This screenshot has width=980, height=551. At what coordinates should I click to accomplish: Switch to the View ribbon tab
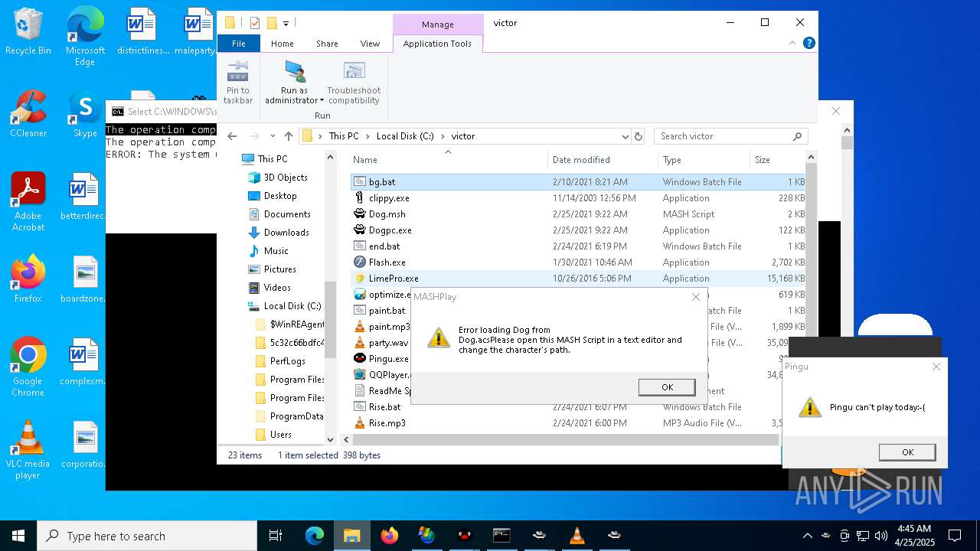(x=370, y=44)
